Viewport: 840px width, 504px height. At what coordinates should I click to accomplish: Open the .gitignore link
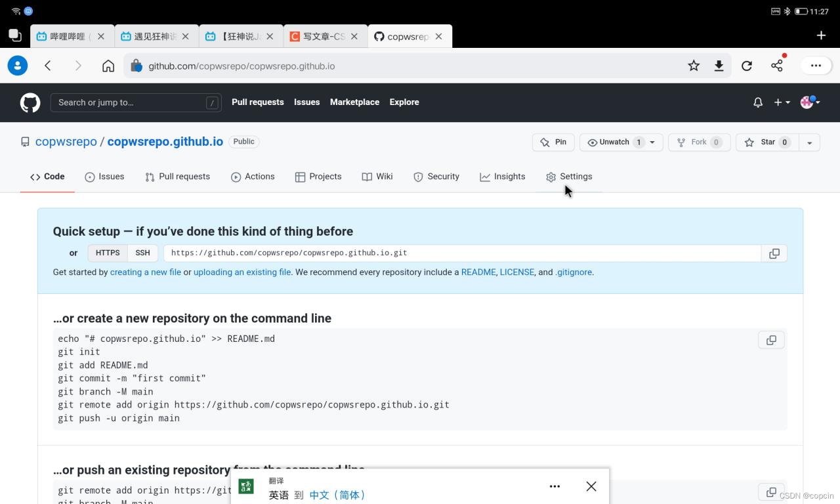tap(574, 272)
